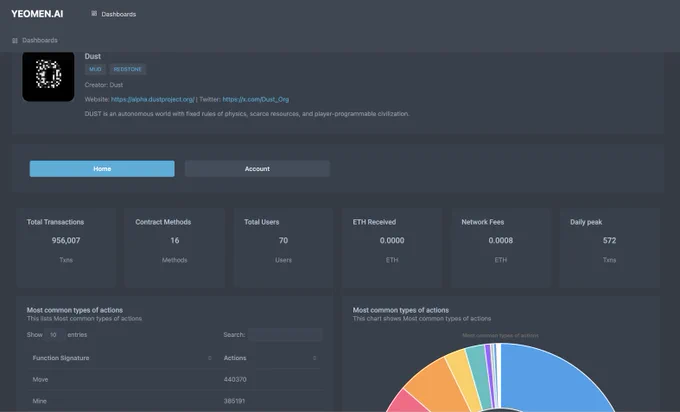Screen dimensions: 680x412
Task: Click the pink pie chart slice
Action: [405, 402]
